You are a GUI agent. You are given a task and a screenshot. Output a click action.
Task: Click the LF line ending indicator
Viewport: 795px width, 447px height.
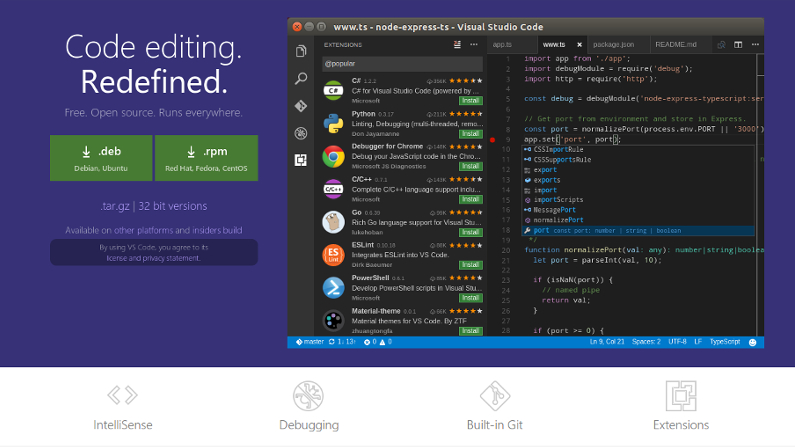pyautogui.click(x=698, y=342)
